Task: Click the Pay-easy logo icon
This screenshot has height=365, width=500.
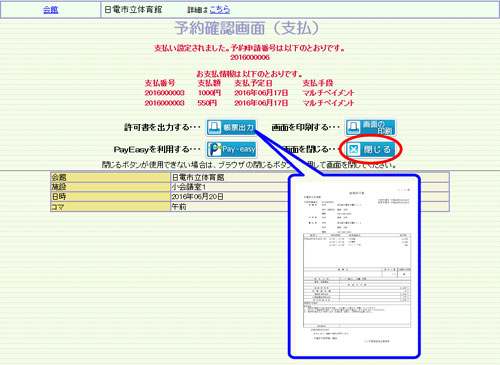Action: [214, 149]
